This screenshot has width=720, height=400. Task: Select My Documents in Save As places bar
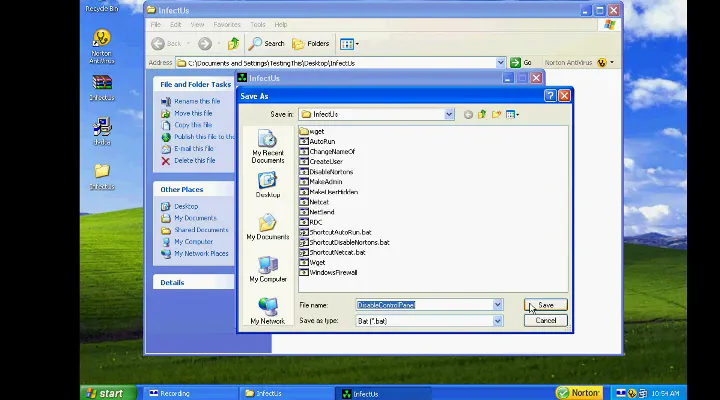coord(268,227)
